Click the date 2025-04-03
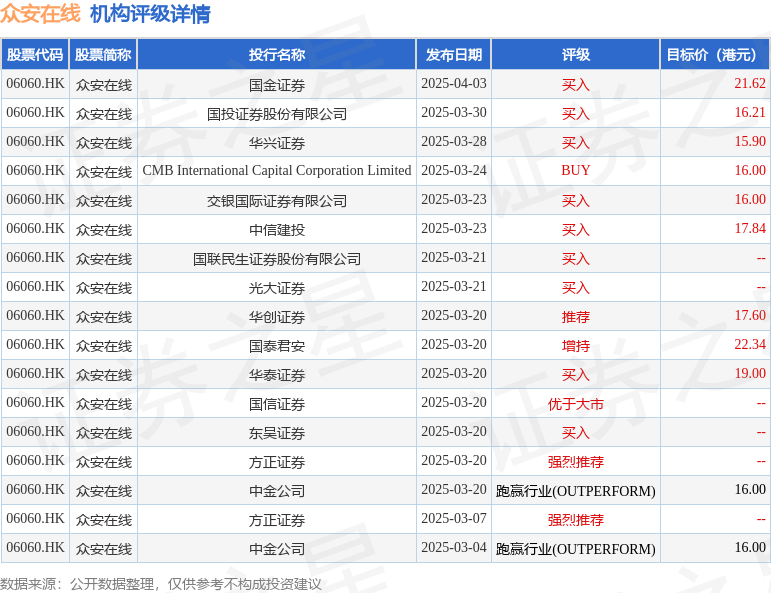The image size is (771, 593). [454, 83]
